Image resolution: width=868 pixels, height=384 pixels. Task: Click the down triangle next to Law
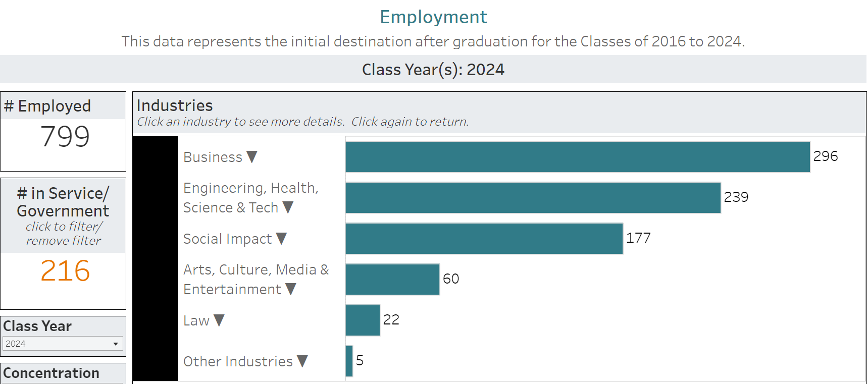219,320
